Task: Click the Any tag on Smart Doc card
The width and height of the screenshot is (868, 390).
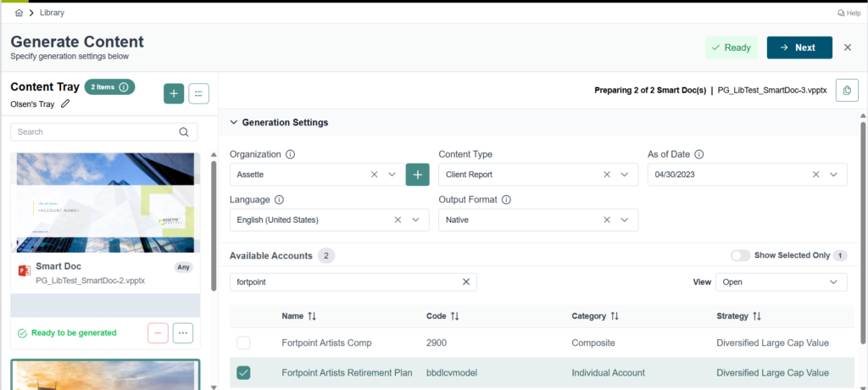Action: (x=183, y=267)
